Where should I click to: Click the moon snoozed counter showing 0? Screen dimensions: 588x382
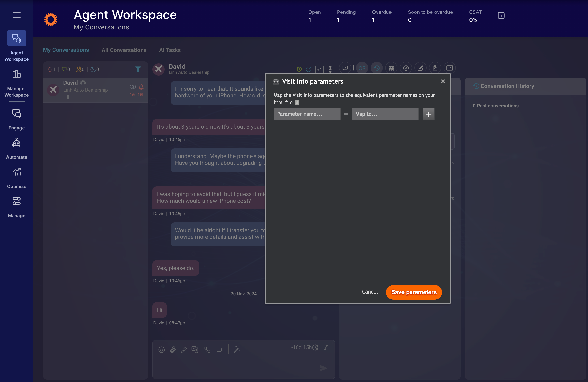[95, 69]
